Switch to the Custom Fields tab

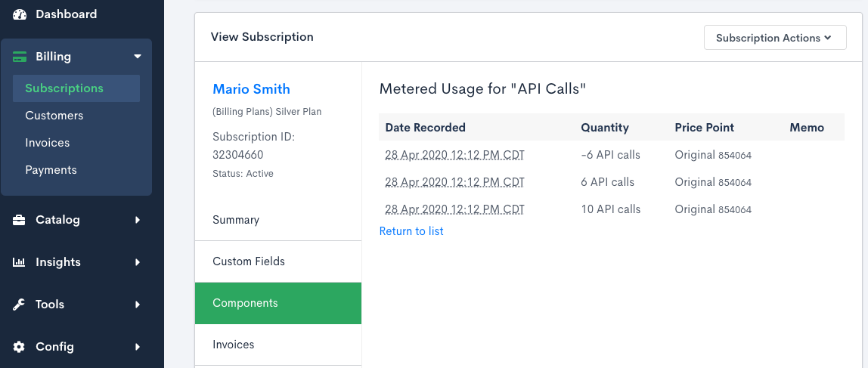(x=278, y=261)
